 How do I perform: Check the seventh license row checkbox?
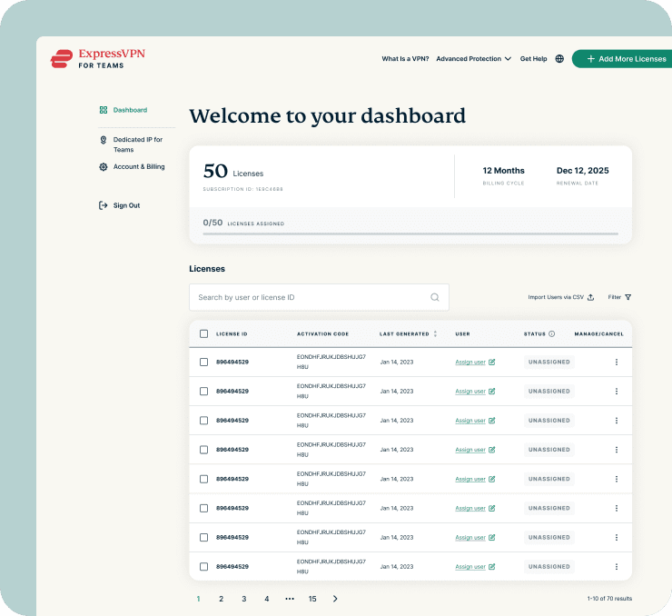[x=204, y=538]
